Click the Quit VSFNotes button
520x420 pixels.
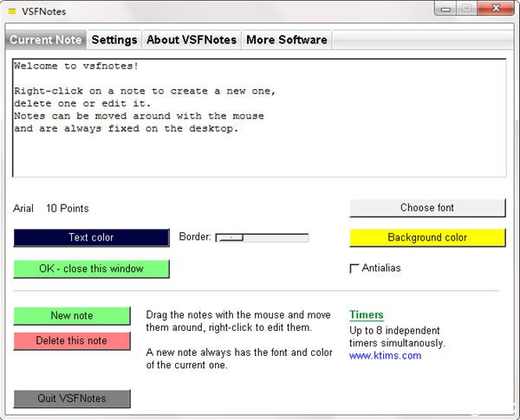point(72,398)
